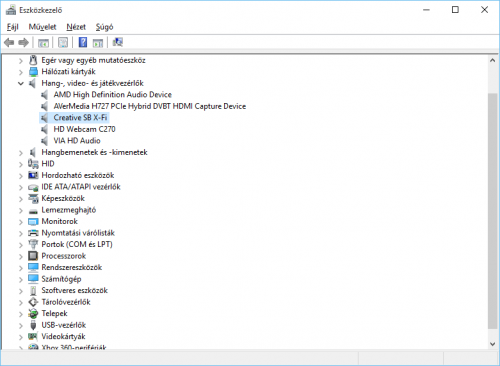This screenshot has height=366, width=500.
Task: Open the Művelet menu
Action: click(42, 27)
